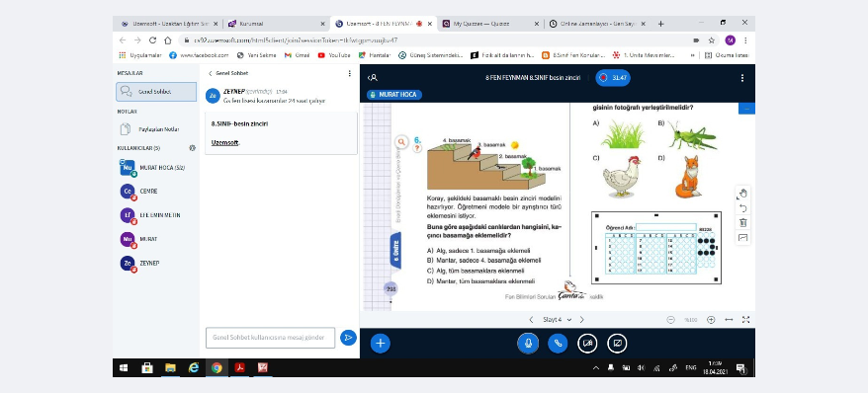Select user MURAT HOCA (Siz)

(156, 168)
